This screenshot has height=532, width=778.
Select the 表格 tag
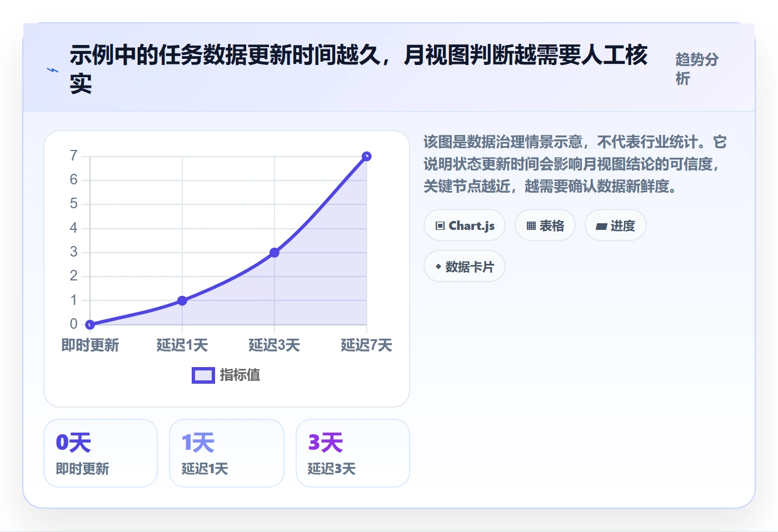coord(545,225)
